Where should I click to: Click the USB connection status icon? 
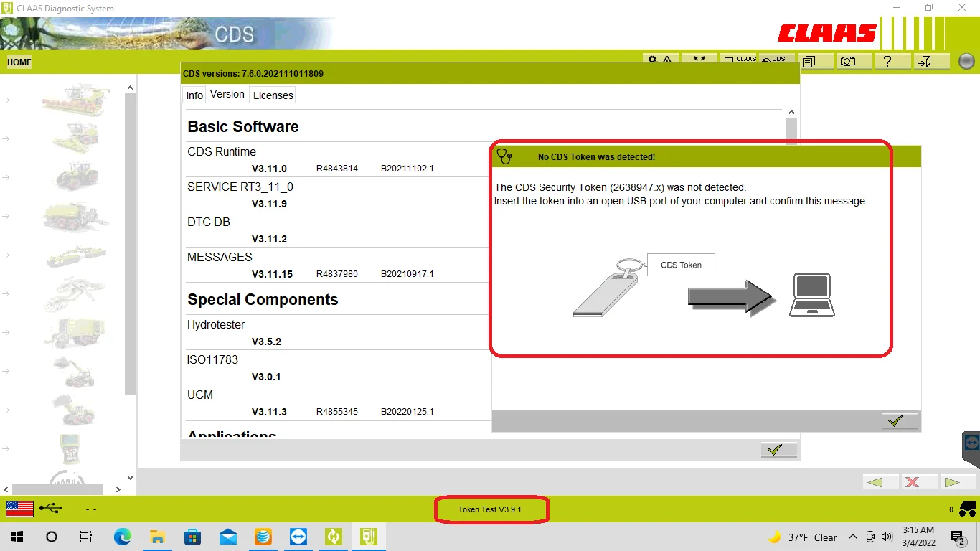tap(51, 509)
